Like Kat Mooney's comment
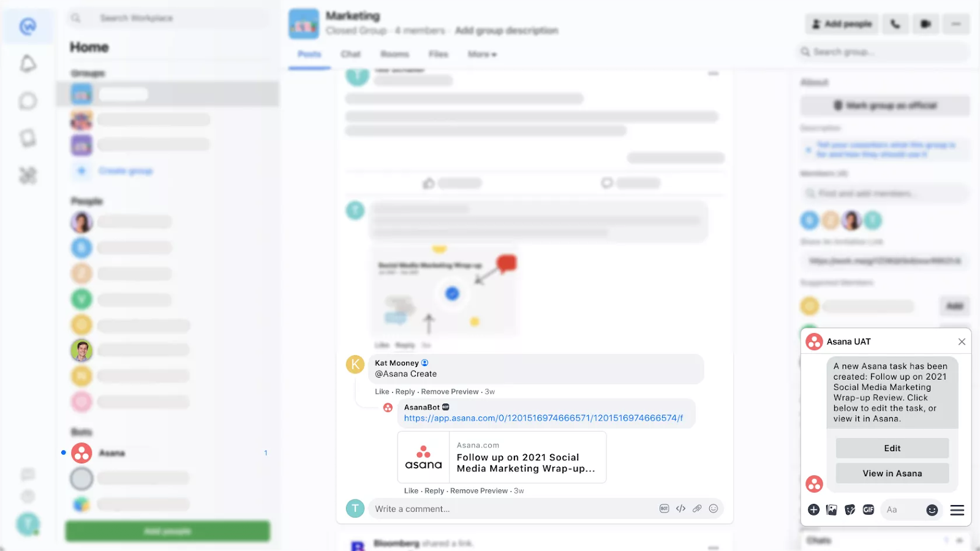Viewport: 980px width, 551px height. pyautogui.click(x=382, y=392)
